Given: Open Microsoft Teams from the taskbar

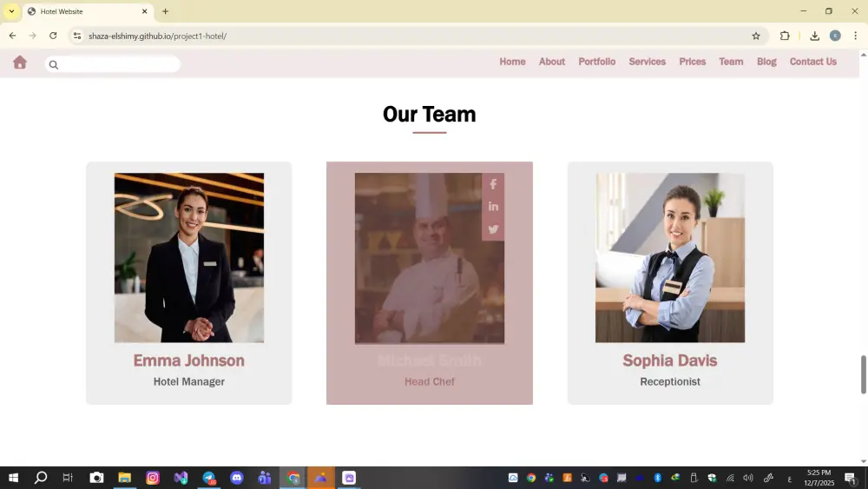Looking at the screenshot, I should coord(265,478).
